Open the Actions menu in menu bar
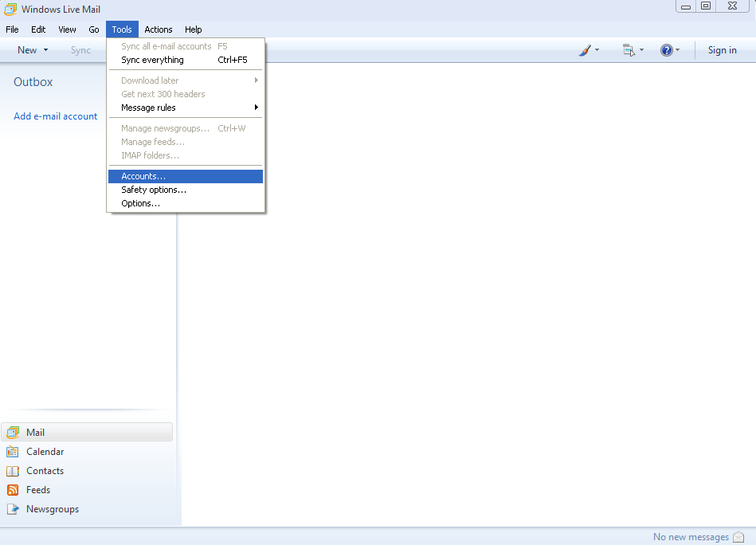Image resolution: width=756 pixels, height=545 pixels. (x=159, y=29)
